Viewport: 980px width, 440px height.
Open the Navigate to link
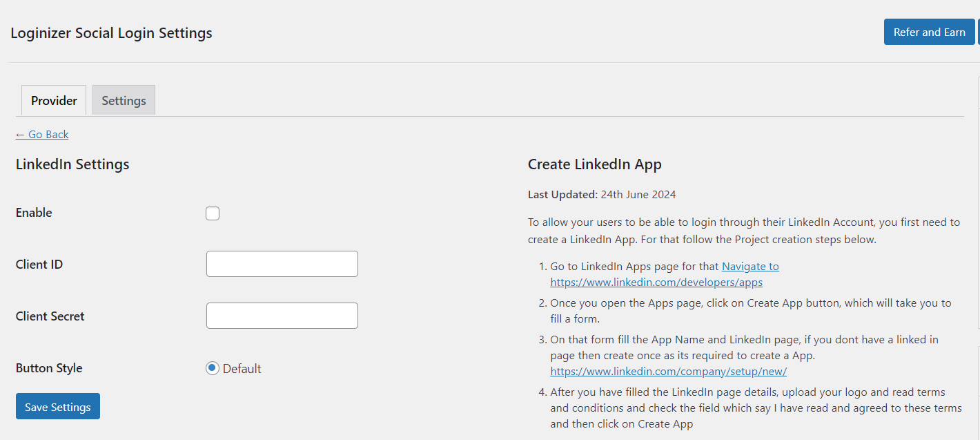click(x=750, y=266)
